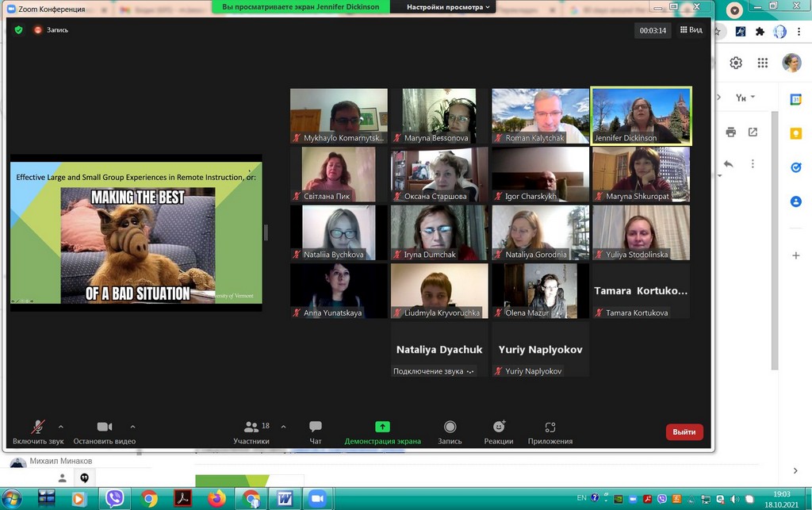Open the Участники participants panel
812x510 pixels.
point(251,431)
